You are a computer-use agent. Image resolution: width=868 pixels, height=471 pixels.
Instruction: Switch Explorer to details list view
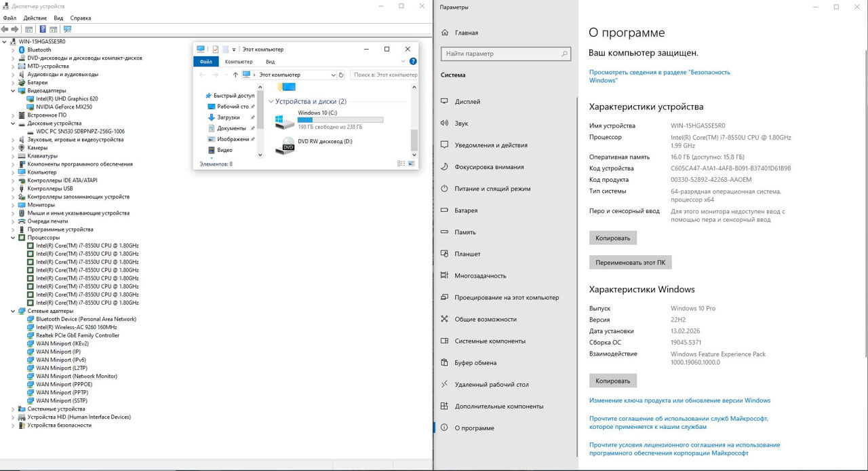pyautogui.click(x=401, y=164)
